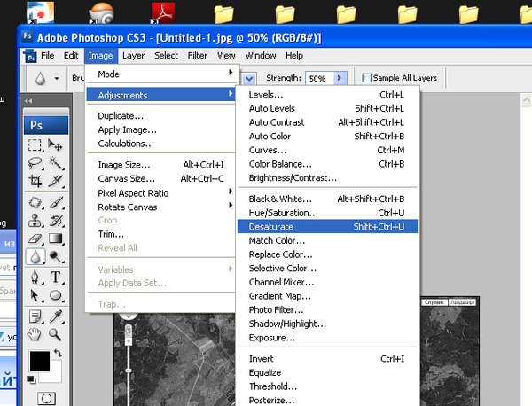Screen dimensions: 532x406
Task: Select the Ellipse shape tool
Action: click(x=55, y=295)
